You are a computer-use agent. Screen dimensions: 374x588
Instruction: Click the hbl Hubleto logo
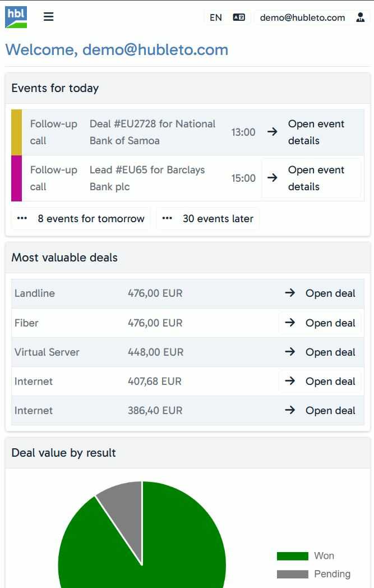(16, 17)
